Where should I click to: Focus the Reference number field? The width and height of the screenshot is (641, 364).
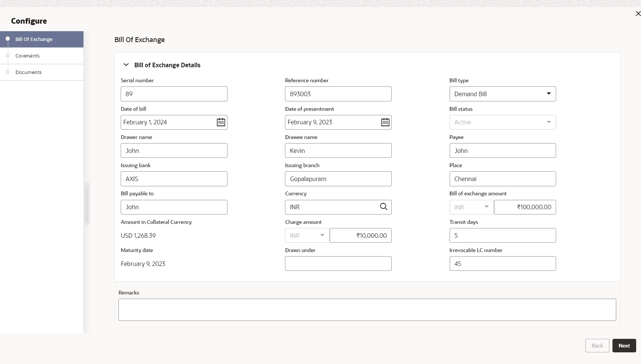338,94
